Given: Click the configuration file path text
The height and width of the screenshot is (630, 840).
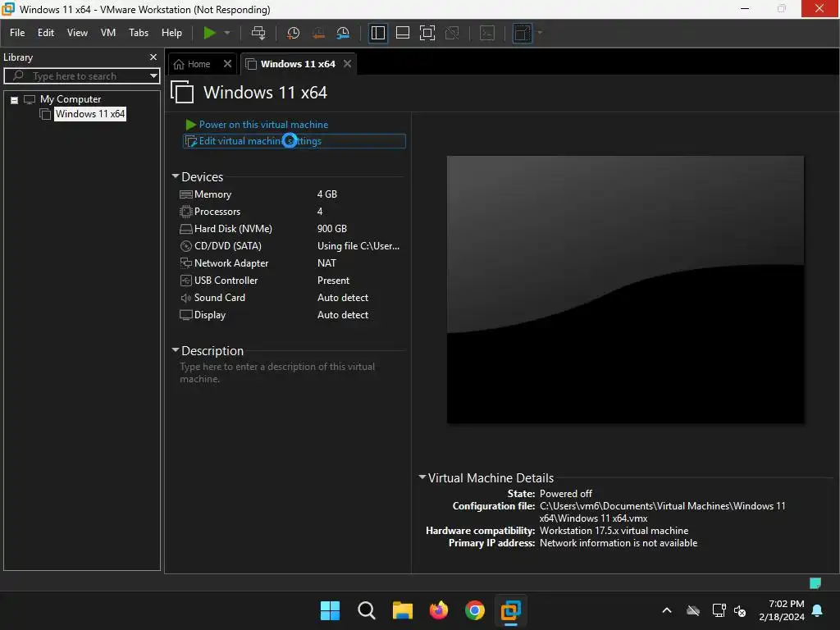Looking at the screenshot, I should 662,512.
